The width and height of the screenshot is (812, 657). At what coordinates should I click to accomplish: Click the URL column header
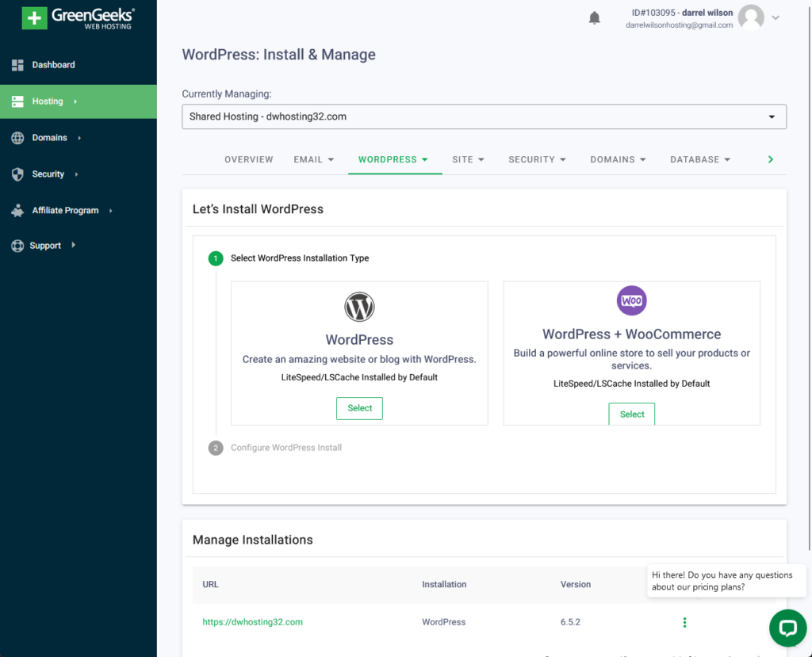click(x=210, y=585)
